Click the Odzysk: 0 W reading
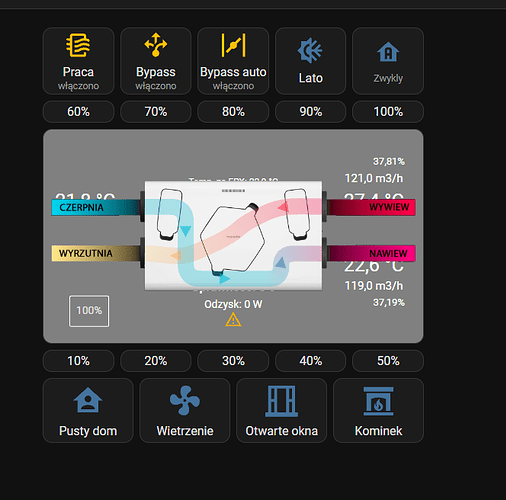The width and height of the screenshot is (506, 500). point(233,304)
